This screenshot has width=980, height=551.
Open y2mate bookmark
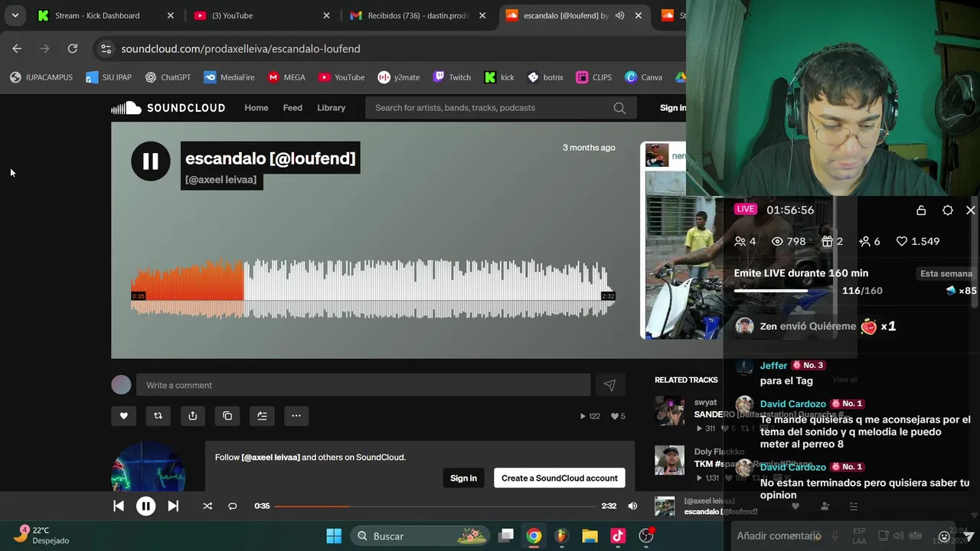pyautogui.click(x=398, y=77)
